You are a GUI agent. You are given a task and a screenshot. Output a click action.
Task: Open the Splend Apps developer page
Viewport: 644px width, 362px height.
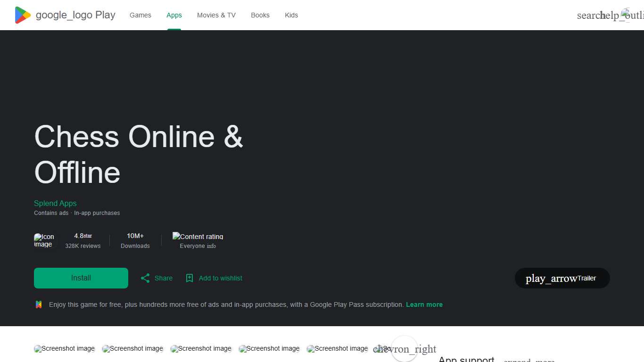click(55, 203)
